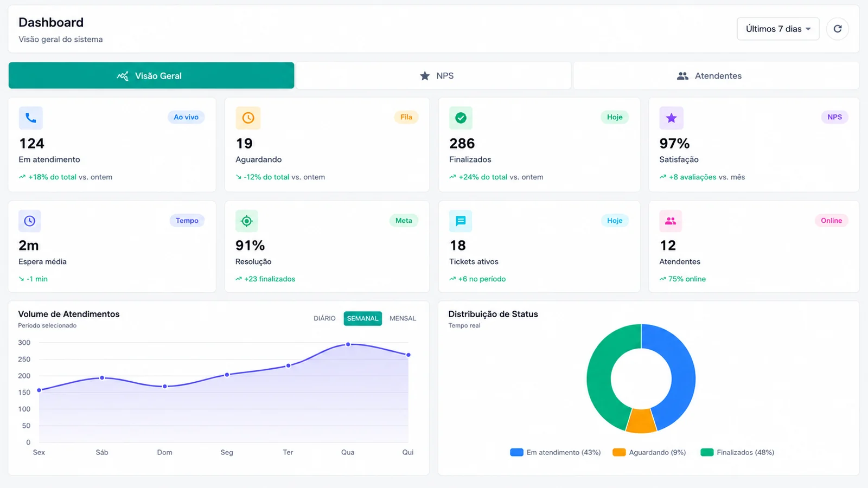Click the chat icon in Tickets ativos card
Viewport: 868px width, 488px height.
[461, 221]
